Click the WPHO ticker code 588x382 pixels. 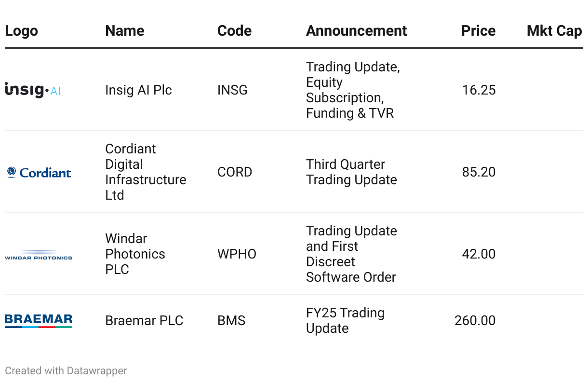point(237,254)
